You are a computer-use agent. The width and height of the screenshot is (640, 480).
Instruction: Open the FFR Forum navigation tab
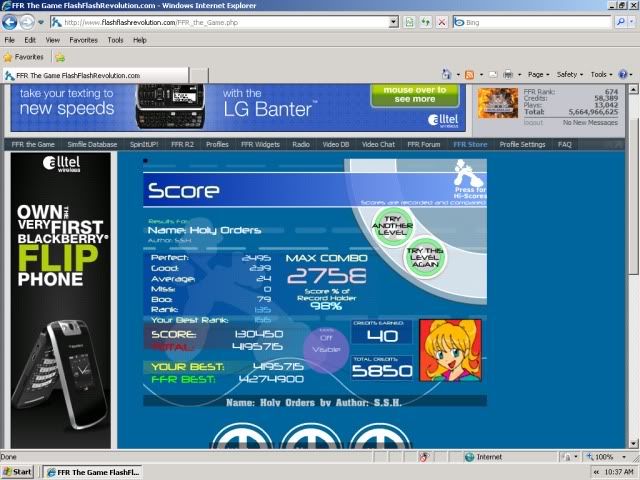pos(423,144)
